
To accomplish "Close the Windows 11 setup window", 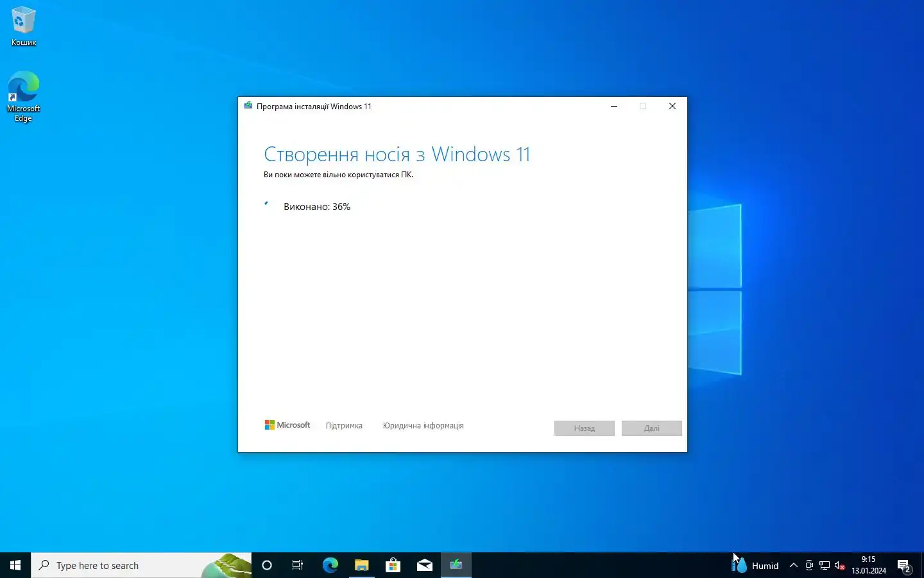I will [x=672, y=106].
